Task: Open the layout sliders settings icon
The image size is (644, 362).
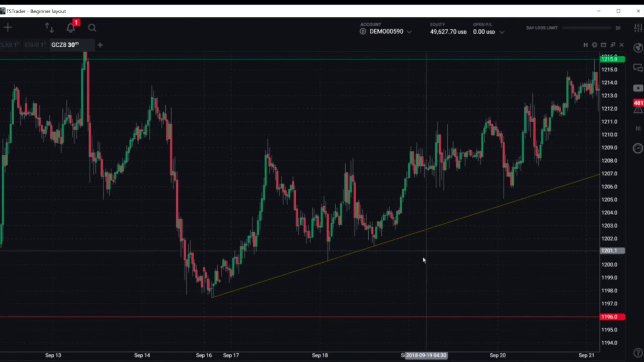Action: point(637,28)
